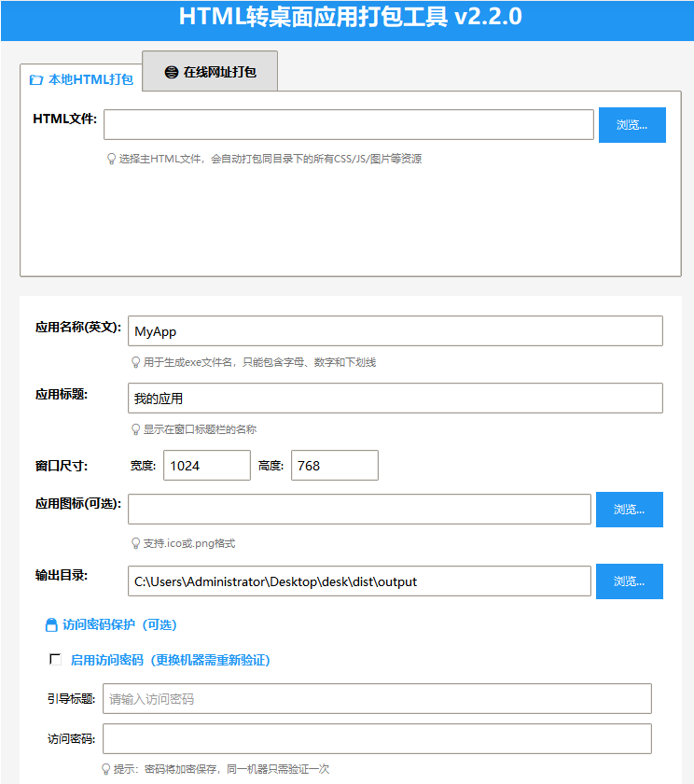Click 浏览 button for 输出目录
Viewport: 694px width, 784px height.
click(629, 581)
